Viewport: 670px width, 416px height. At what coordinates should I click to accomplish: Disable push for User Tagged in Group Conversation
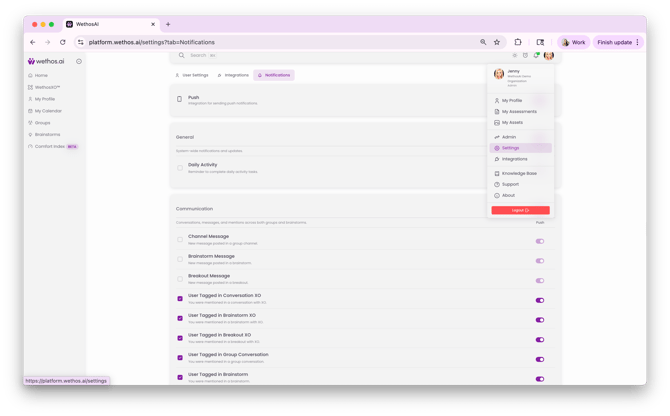click(540, 359)
